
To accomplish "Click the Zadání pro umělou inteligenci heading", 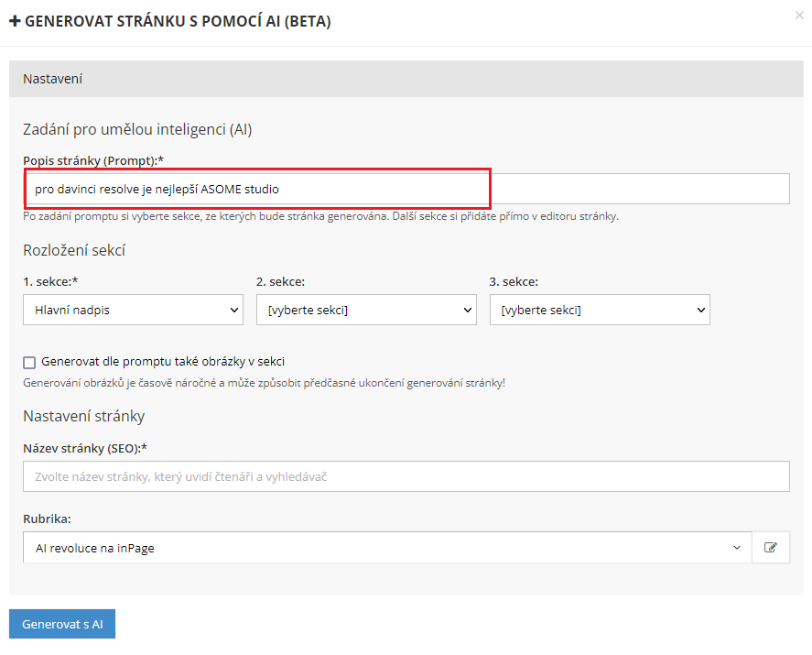I will 137,129.
